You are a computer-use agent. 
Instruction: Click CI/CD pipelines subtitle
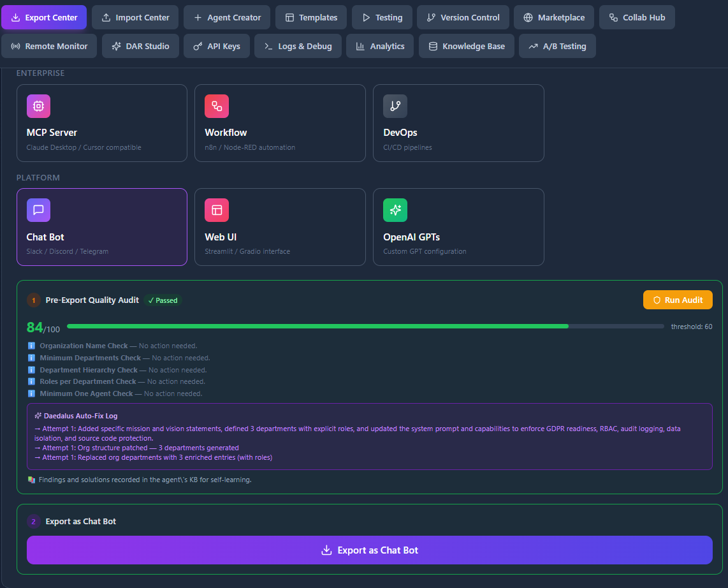(x=407, y=147)
